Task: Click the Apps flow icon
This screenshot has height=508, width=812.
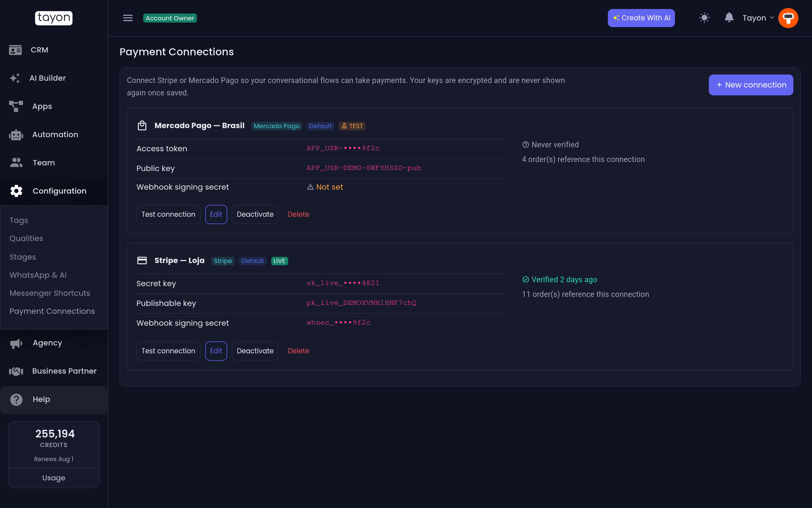Action: [x=16, y=106]
